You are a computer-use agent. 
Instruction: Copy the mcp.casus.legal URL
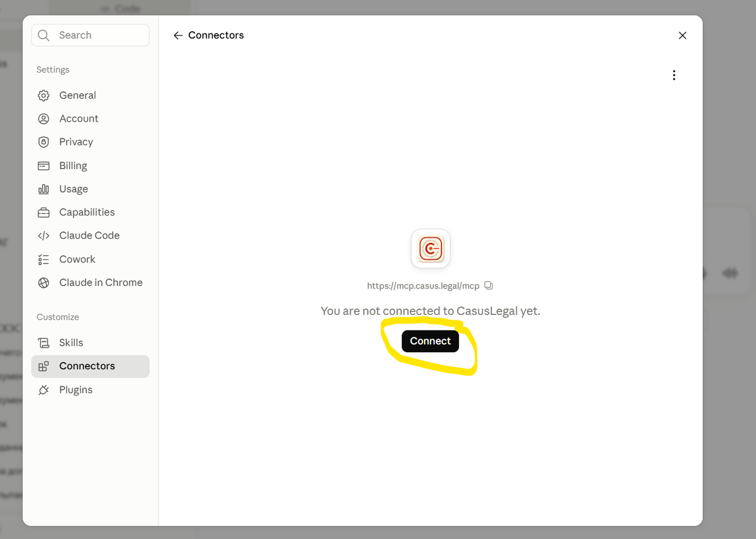pos(488,285)
